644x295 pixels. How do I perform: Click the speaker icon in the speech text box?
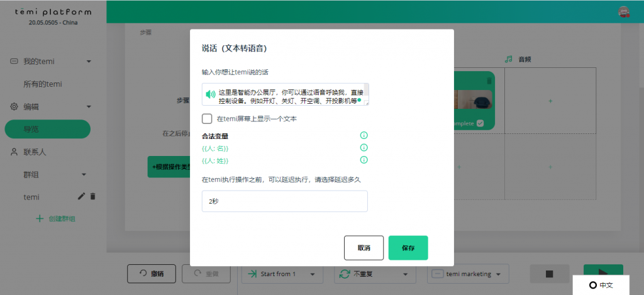click(x=211, y=95)
